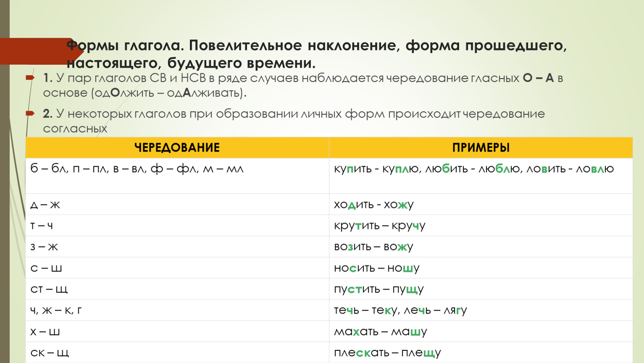
Task: Click the 'течь – теку, лечь – лягу' example
Action: 400,310
